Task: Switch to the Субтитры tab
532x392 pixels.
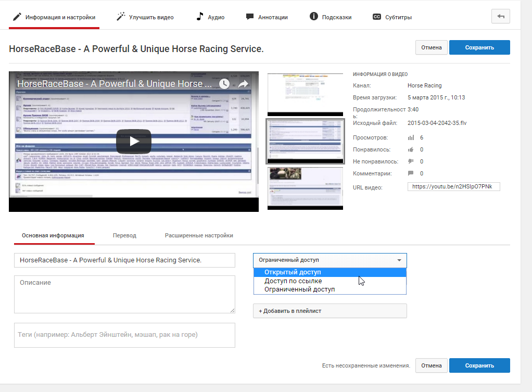Action: [x=392, y=17]
